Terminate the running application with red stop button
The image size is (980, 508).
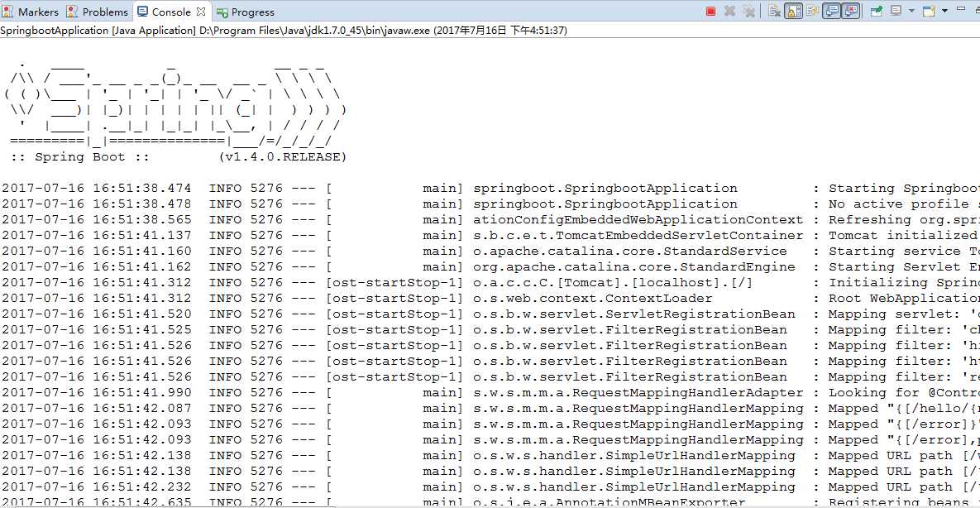(x=710, y=12)
